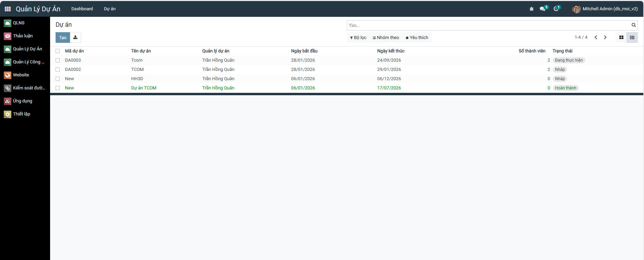
Task: Check the DA0002 row checkbox
Action: [x=58, y=70]
